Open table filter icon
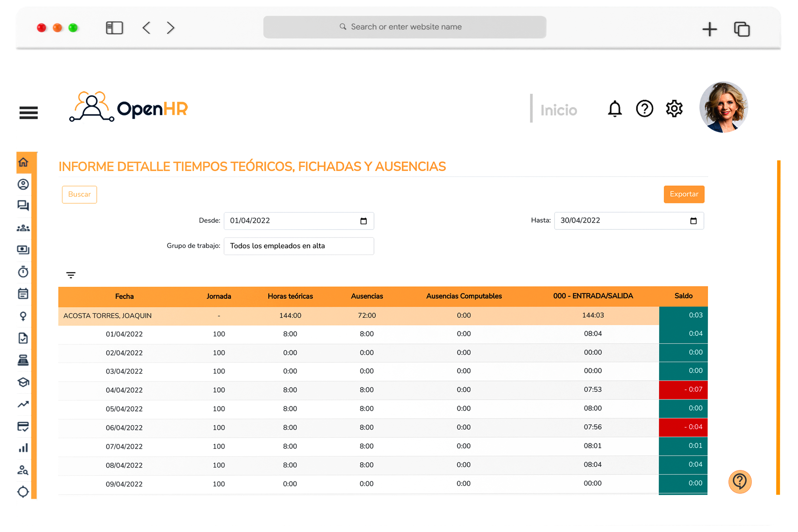 [71, 275]
